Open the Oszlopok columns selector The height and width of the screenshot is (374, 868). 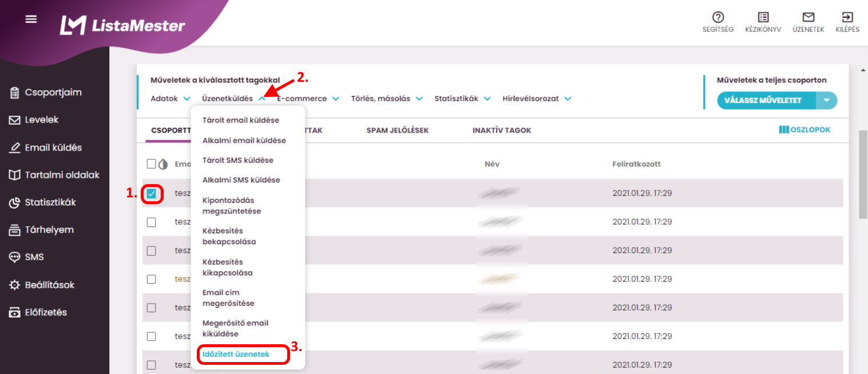pos(804,130)
